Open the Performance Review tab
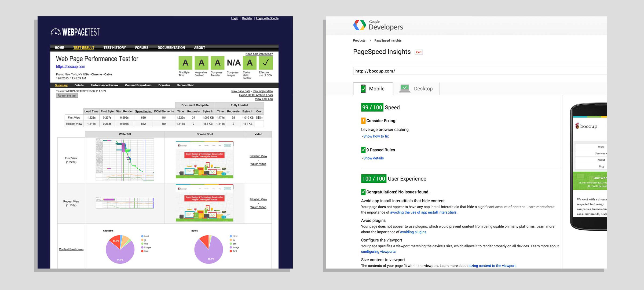Screen dimensions: 644x290 tap(104, 85)
